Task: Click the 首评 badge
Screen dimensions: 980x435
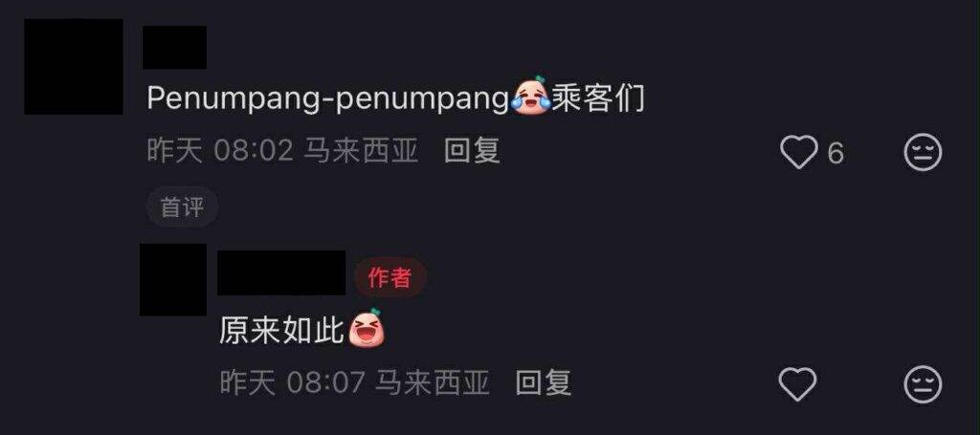Action: pos(182,207)
